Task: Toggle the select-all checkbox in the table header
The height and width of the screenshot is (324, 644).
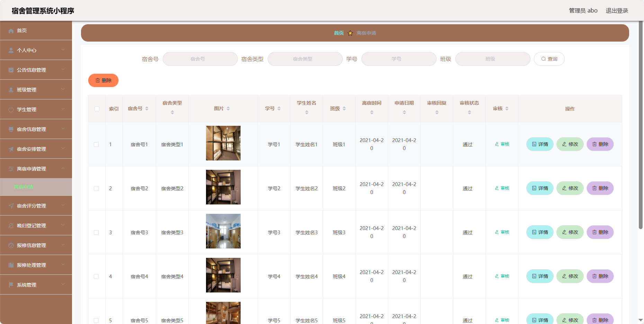Action: [97, 109]
